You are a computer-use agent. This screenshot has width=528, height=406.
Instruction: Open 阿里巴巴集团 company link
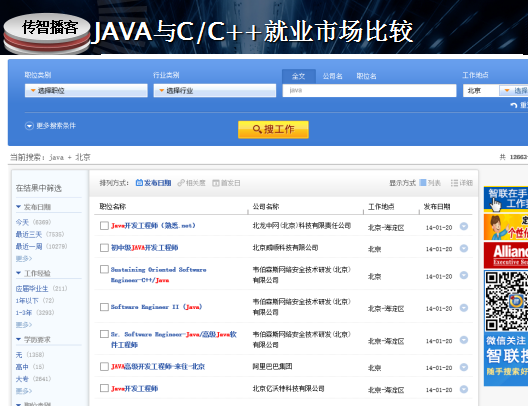272,366
